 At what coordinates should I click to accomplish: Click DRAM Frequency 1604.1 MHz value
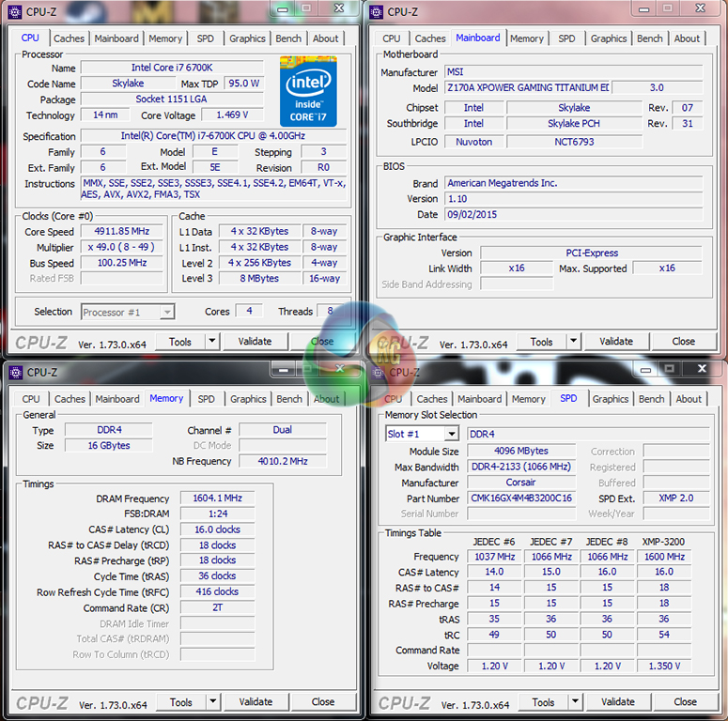pyautogui.click(x=217, y=498)
